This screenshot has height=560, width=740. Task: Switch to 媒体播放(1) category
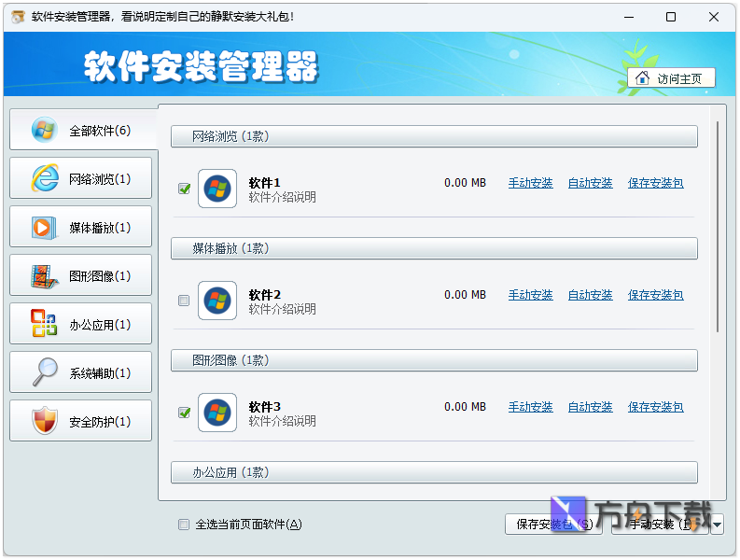[80, 227]
